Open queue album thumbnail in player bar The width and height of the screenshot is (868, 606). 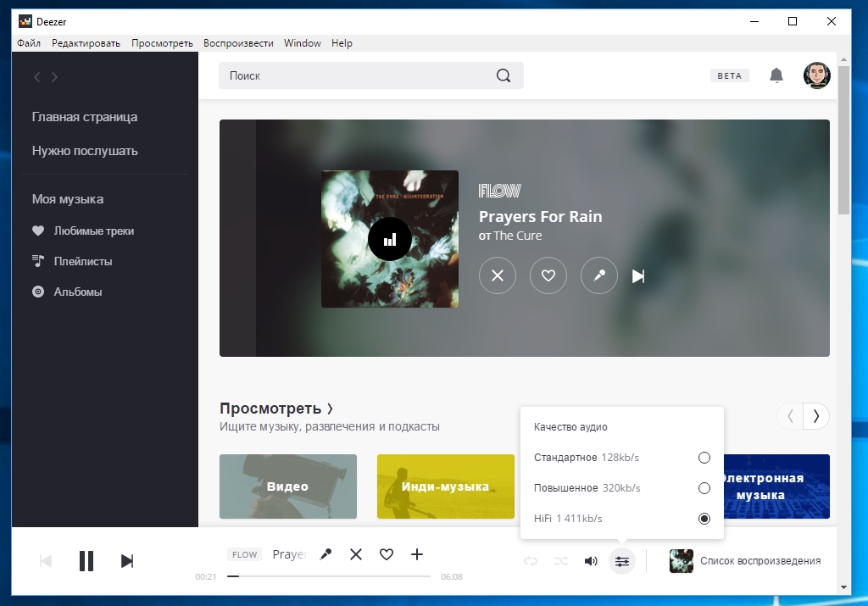pos(681,560)
